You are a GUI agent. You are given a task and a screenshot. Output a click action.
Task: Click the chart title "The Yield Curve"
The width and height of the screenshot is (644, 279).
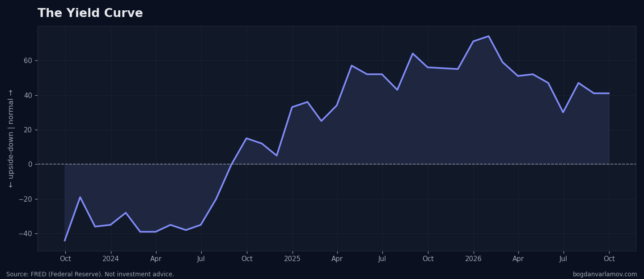point(90,13)
